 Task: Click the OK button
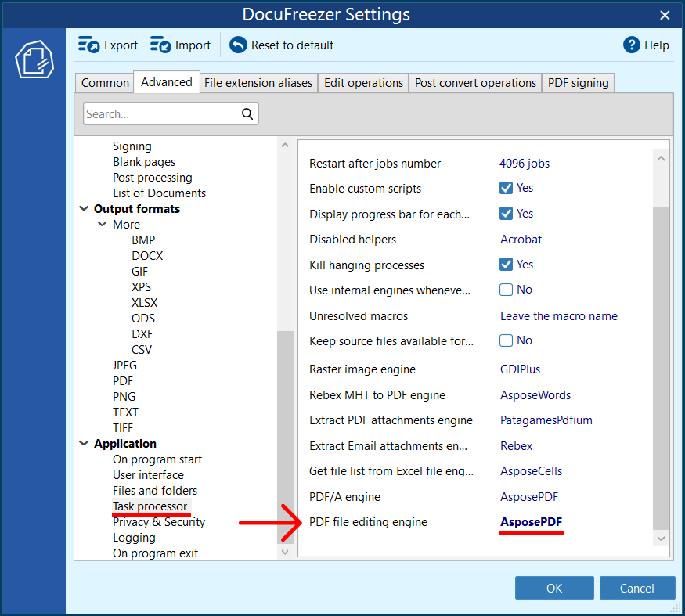click(554, 588)
